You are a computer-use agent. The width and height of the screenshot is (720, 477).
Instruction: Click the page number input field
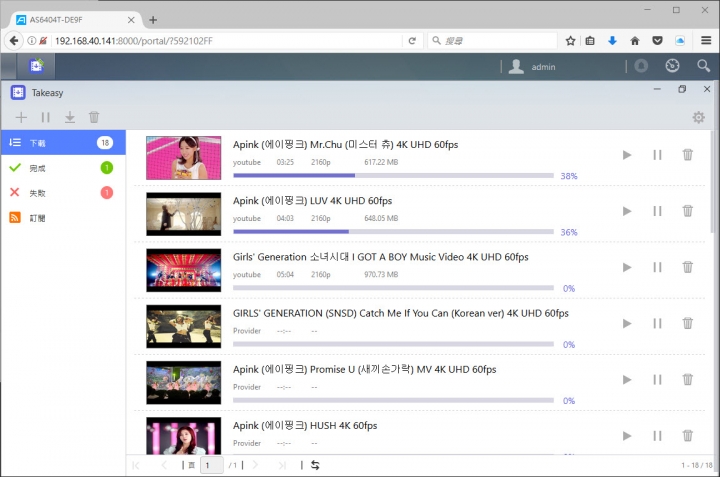tap(212, 465)
